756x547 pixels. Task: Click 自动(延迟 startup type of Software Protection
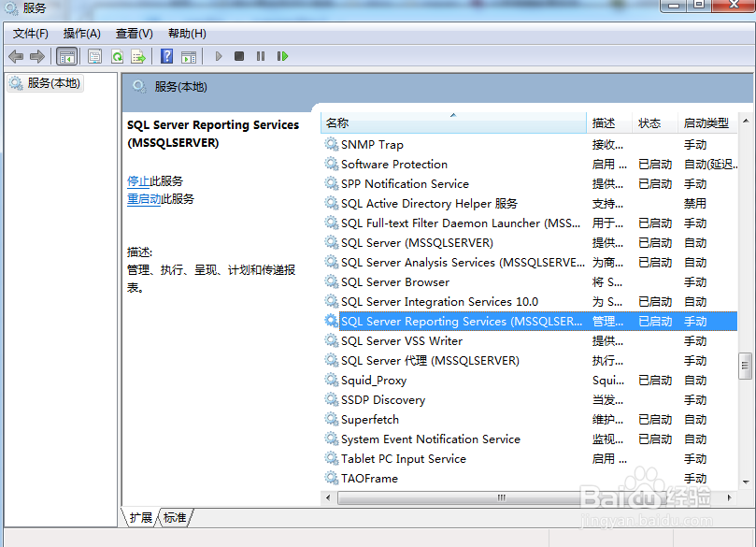coord(711,165)
